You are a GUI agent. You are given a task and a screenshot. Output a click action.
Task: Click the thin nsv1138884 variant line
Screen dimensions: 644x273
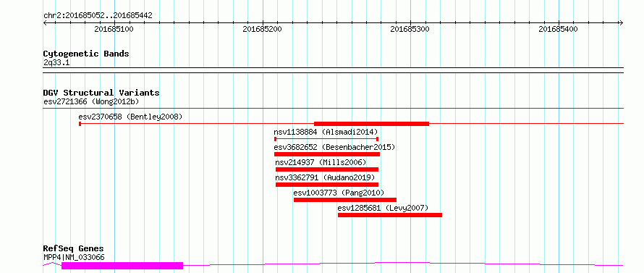tap(326, 139)
